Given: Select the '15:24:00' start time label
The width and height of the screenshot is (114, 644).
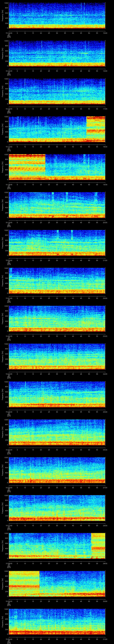Looking at the screenshot, I should 9,412.
